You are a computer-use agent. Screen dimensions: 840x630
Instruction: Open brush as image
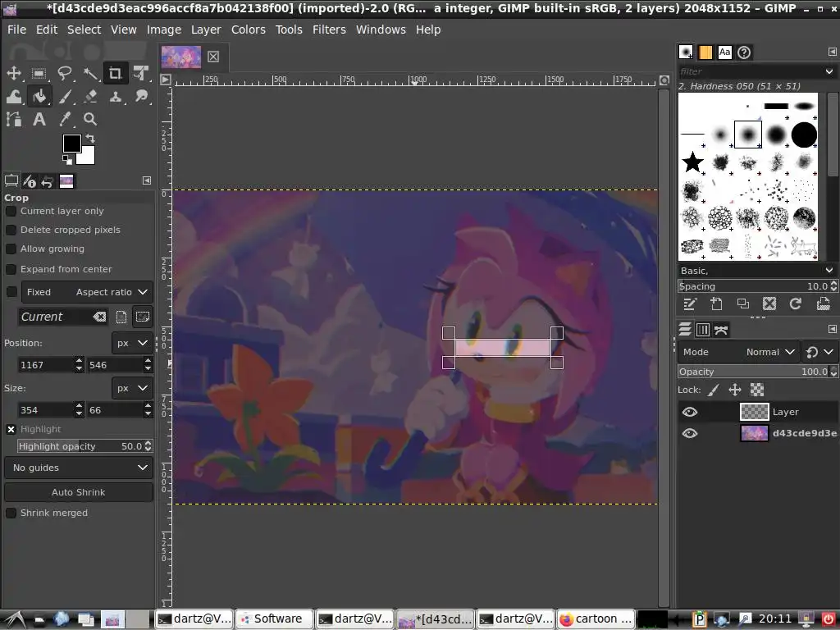824,304
